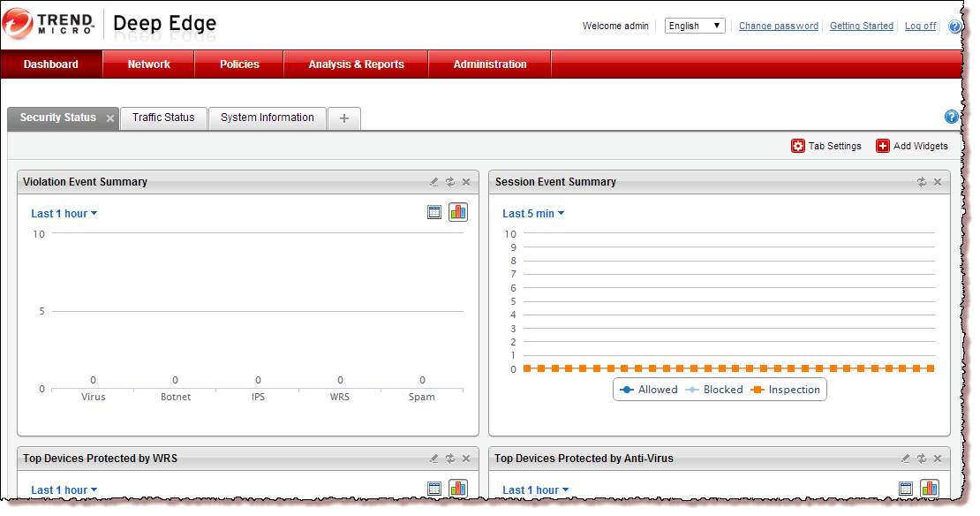The image size is (980, 516).
Task: Open Tab Settings gear icon
Action: click(x=797, y=147)
